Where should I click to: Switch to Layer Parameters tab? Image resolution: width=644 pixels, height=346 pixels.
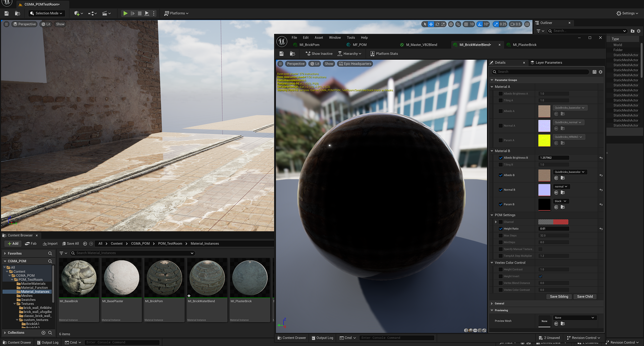(546, 63)
